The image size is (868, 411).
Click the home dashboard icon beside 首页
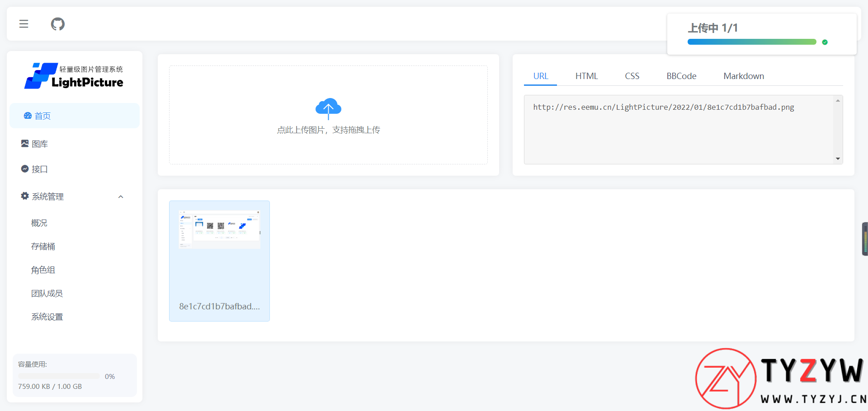tap(28, 116)
